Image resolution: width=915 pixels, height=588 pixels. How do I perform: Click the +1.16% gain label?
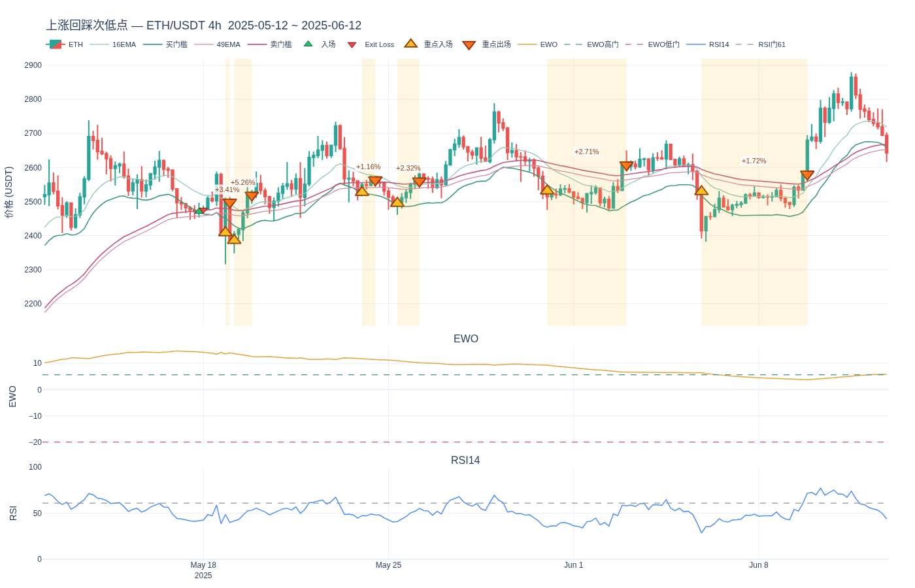(x=369, y=167)
